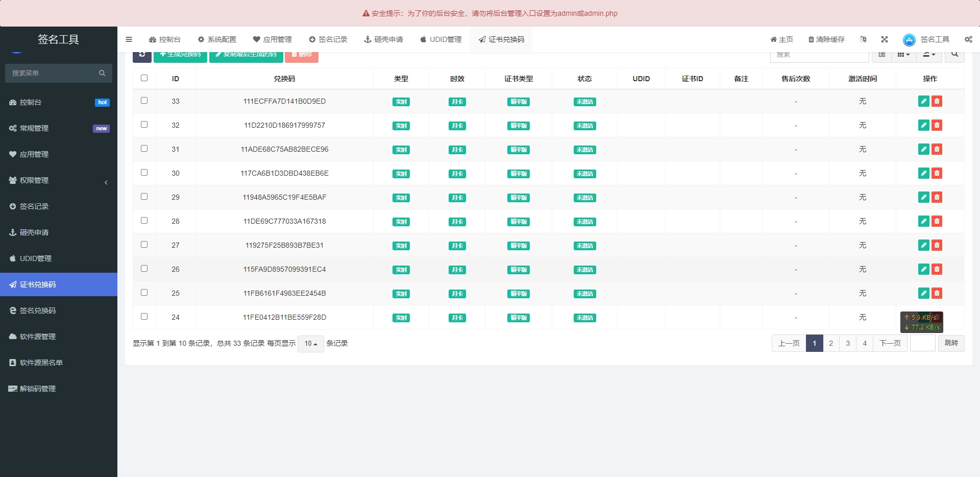Click the language switch icon in header
The height and width of the screenshot is (477, 980).
863,39
